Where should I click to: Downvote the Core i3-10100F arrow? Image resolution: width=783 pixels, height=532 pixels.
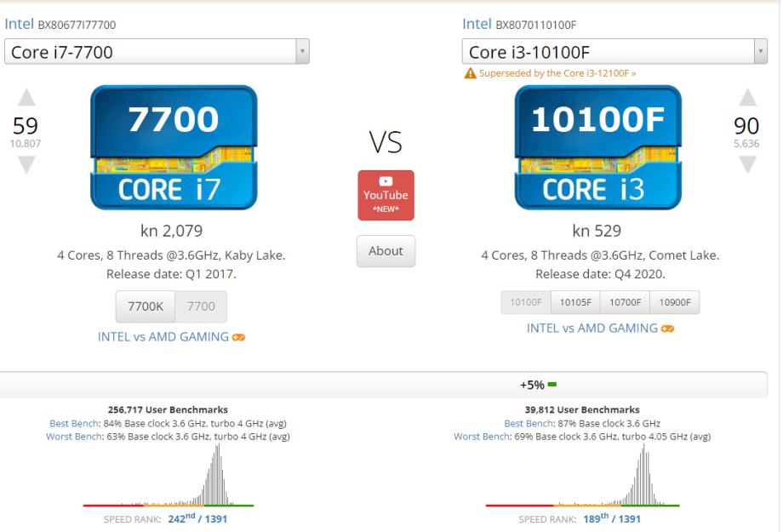(x=747, y=164)
